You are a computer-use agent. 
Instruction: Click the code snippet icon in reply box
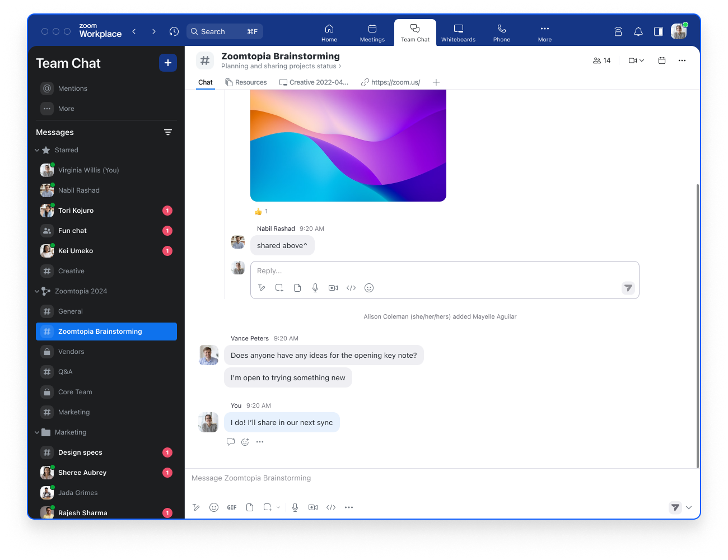[351, 288]
